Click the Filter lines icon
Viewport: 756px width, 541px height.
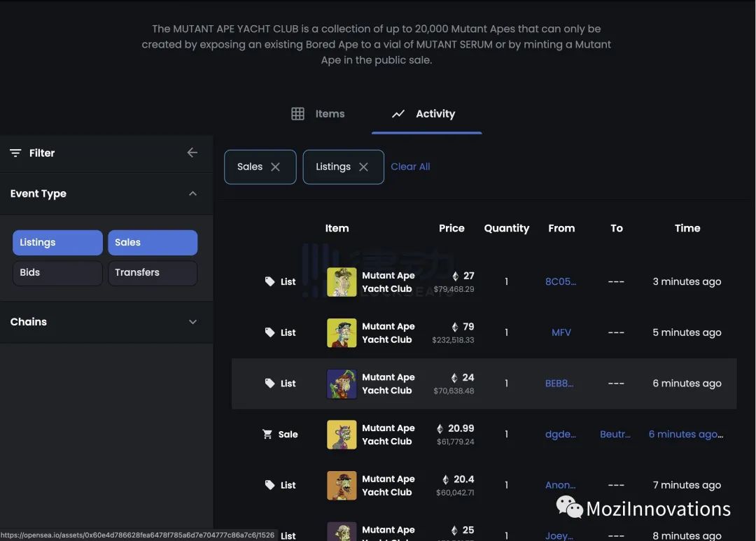pyautogui.click(x=15, y=153)
